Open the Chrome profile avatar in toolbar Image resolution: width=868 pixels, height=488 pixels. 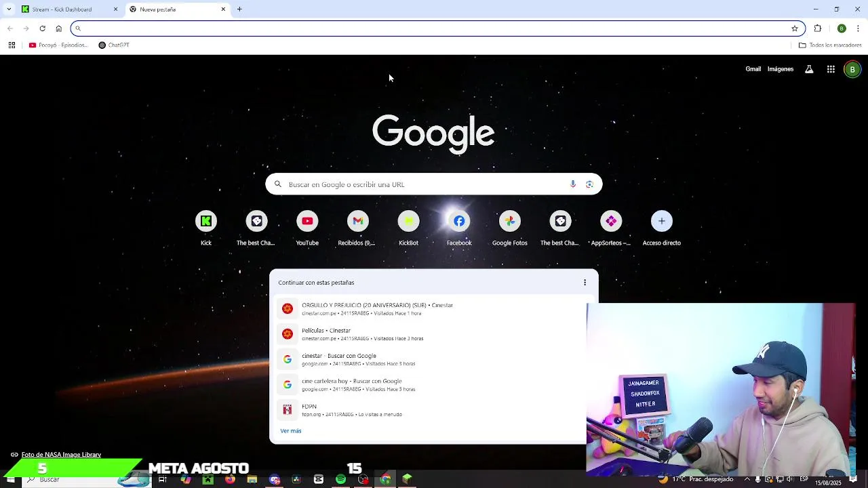842,28
